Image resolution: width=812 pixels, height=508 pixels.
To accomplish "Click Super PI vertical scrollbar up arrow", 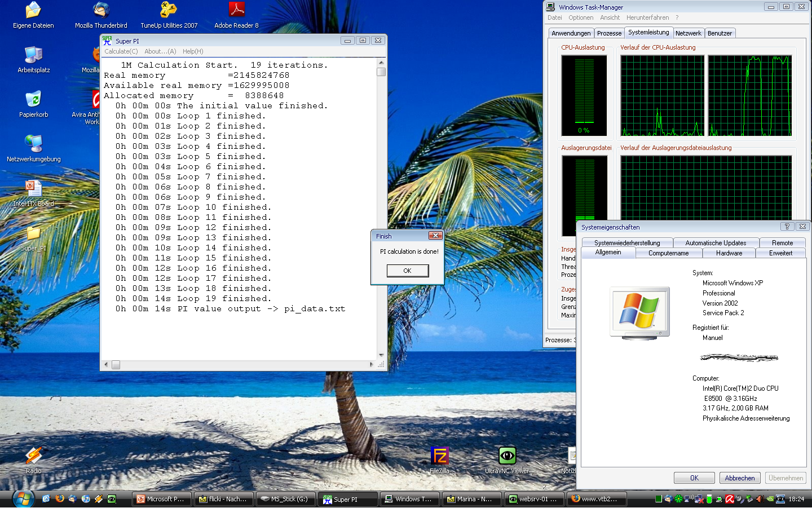I will click(381, 63).
